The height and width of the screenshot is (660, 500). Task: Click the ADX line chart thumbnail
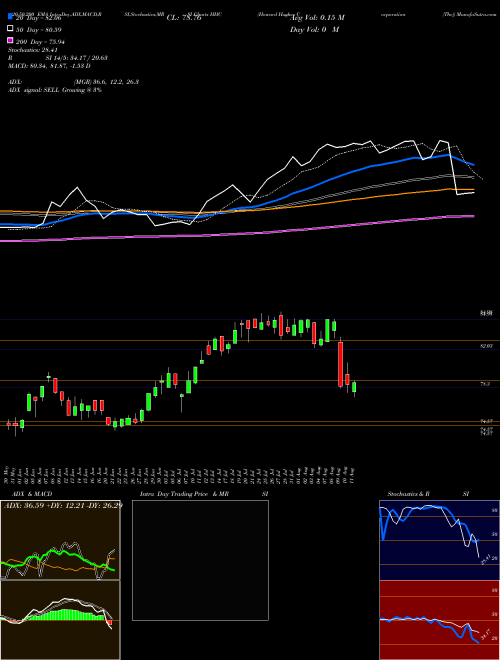click(60, 540)
